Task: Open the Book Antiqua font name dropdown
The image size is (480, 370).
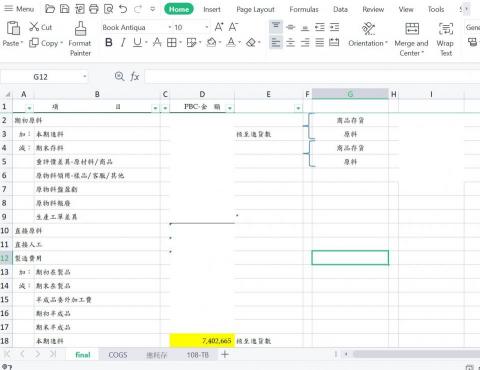Action: coord(170,27)
